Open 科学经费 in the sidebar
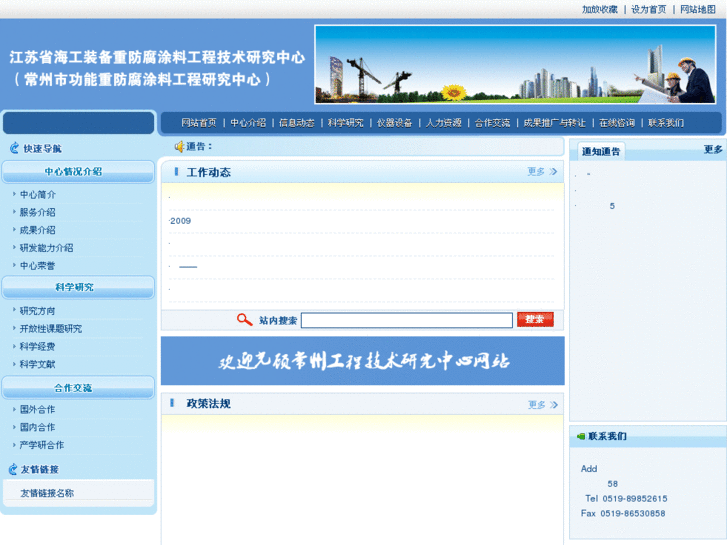 [x=38, y=346]
